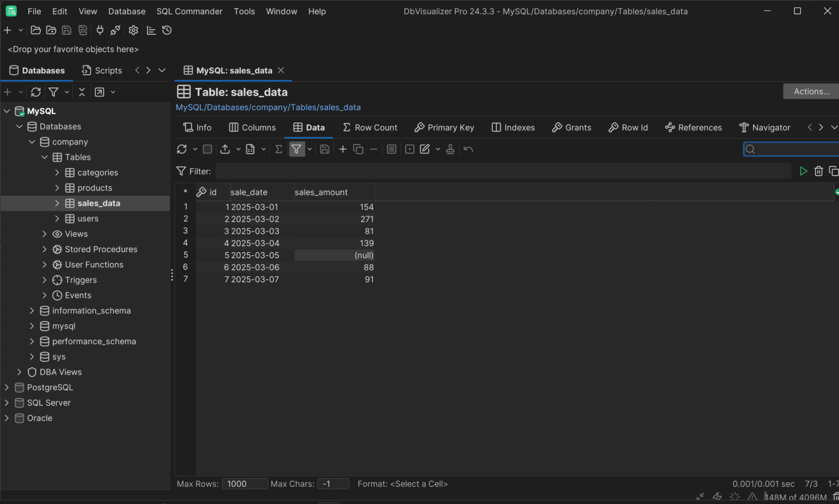The width and height of the screenshot is (839, 504).
Task: Click the undo arrow in data toolbar
Action: click(x=468, y=149)
